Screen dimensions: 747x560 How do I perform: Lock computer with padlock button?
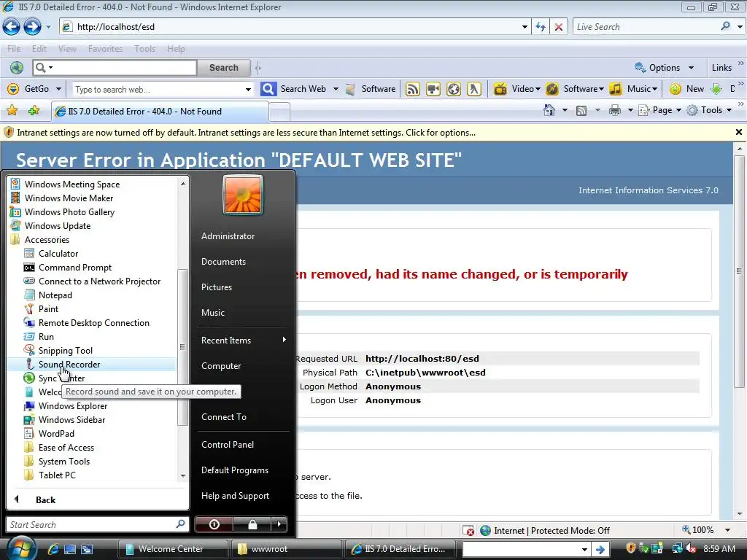(252, 524)
